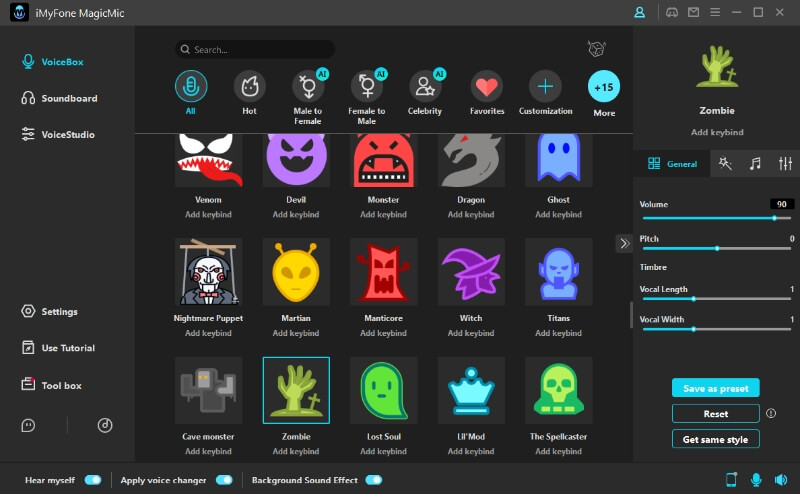
Task: Select the Ghost voice
Action: 559,161
